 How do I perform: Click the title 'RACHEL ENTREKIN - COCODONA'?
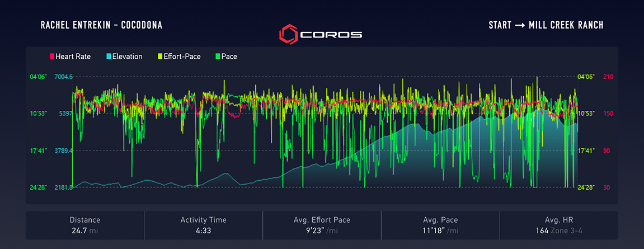click(x=101, y=25)
